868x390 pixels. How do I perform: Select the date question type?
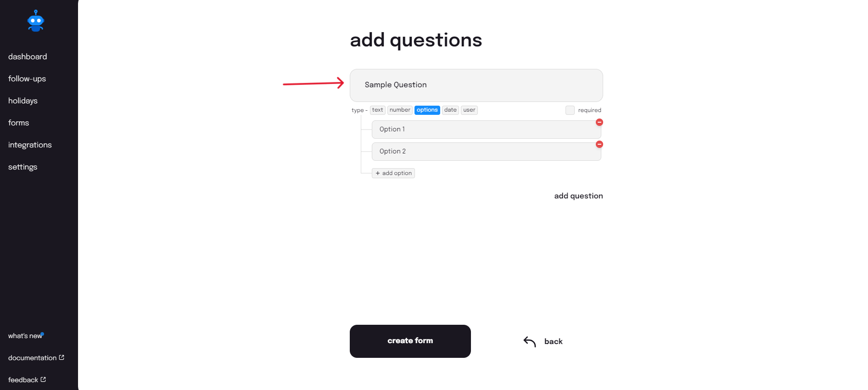coord(450,110)
